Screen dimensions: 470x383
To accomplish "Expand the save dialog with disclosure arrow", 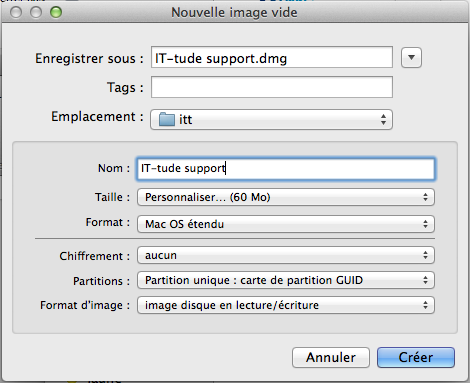I will [411, 58].
